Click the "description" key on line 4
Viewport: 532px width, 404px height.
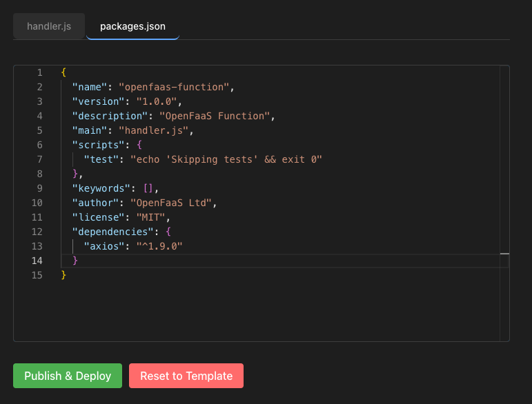coord(110,116)
